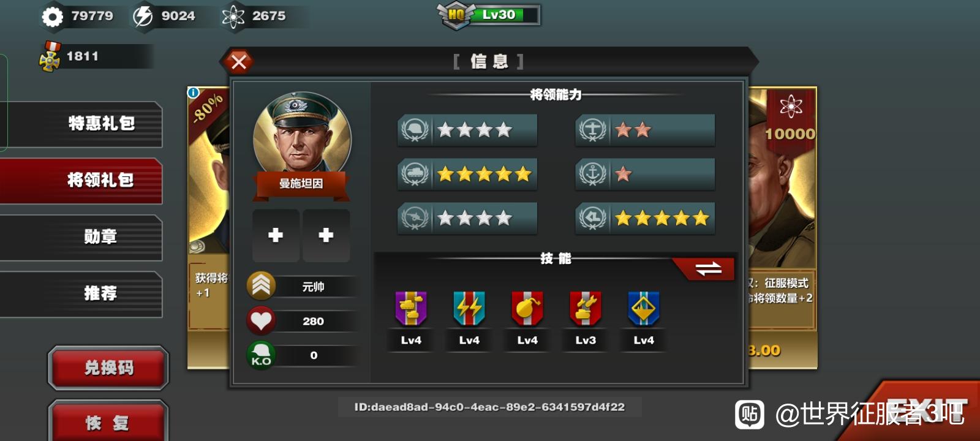Click the skill swap arrows button
Image resolution: width=980 pixels, height=441 pixels.
coord(709,268)
